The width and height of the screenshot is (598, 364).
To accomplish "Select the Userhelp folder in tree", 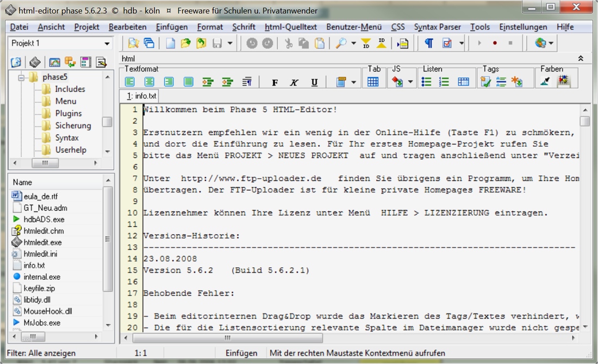I will pyautogui.click(x=71, y=150).
